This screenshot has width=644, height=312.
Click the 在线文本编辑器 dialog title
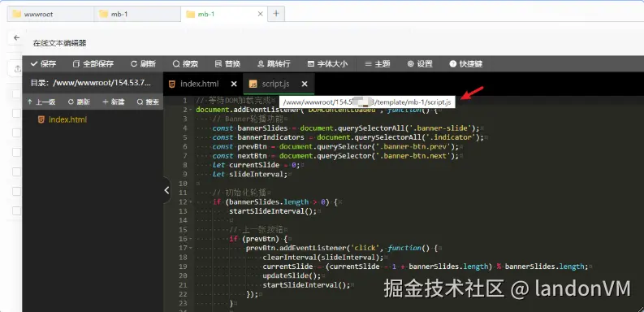(x=59, y=43)
